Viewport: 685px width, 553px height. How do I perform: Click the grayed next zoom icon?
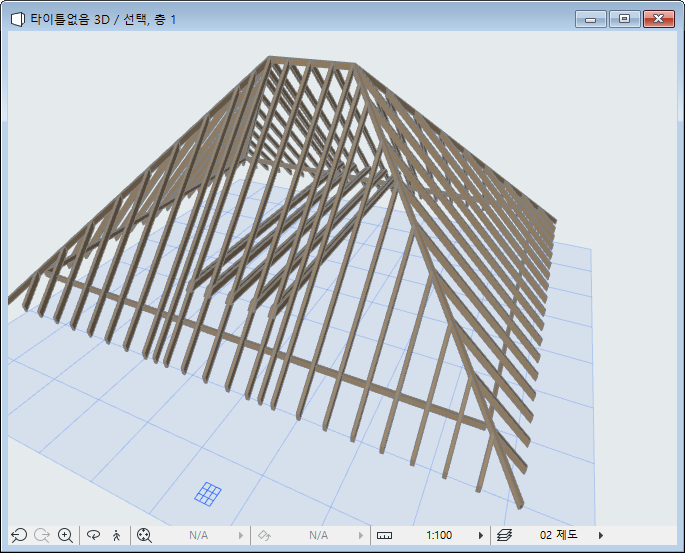click(42, 535)
